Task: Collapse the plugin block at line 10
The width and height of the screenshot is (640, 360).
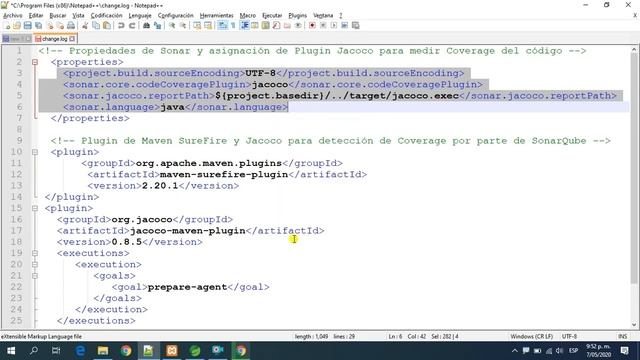Action: [x=35, y=152]
